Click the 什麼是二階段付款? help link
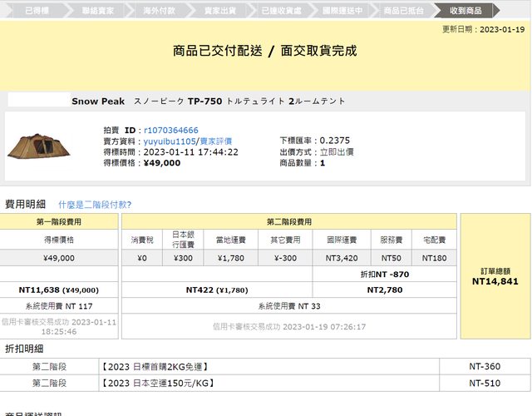Viewport: 532px width, 416px height. [95, 204]
